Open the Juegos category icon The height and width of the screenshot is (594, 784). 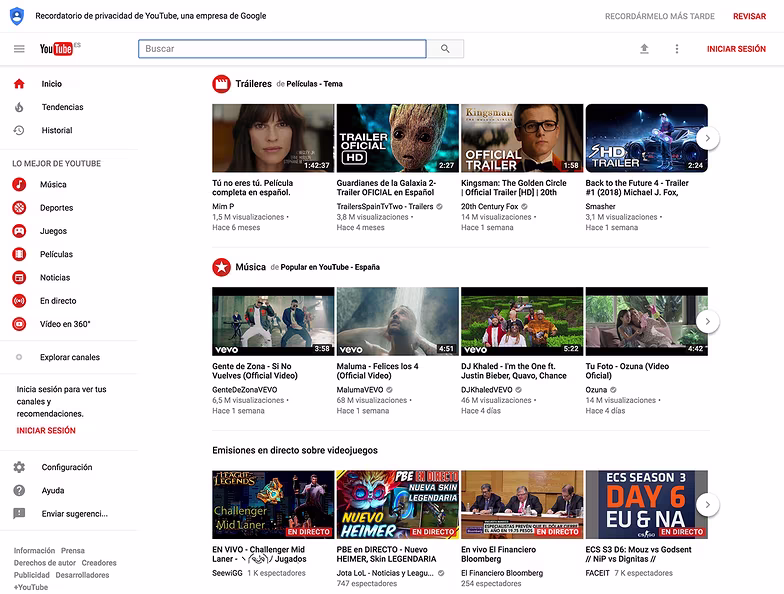tap(19, 231)
